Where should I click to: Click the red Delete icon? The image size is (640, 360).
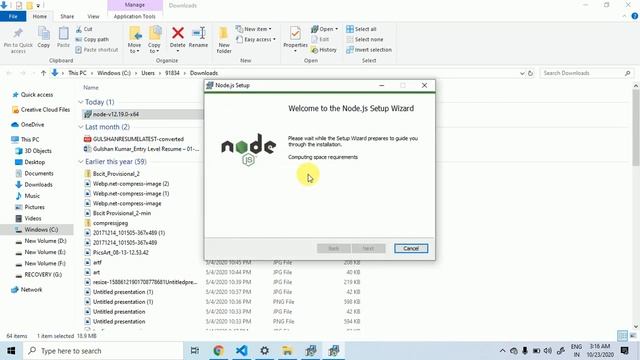pyautogui.click(x=178, y=33)
